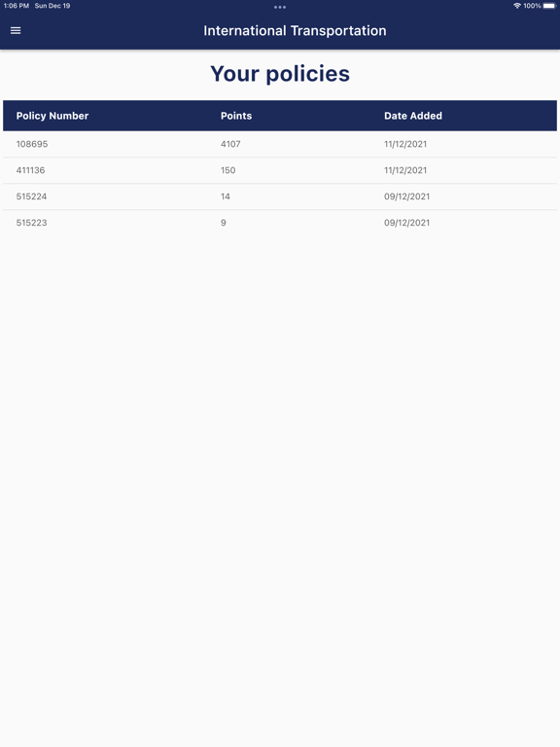Open the hamburger navigation menu
This screenshot has height=747, width=560.
click(16, 30)
